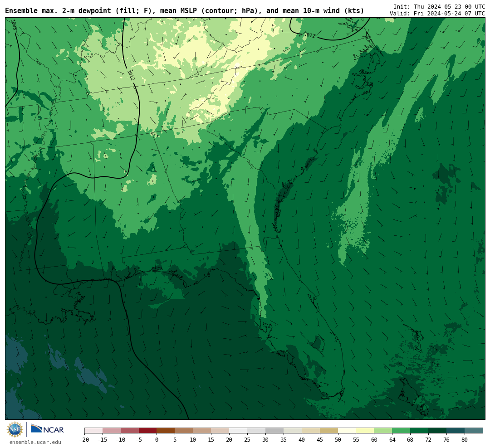Pick the dark green swatch between 68 and 72
490x448 pixels.
(420, 431)
